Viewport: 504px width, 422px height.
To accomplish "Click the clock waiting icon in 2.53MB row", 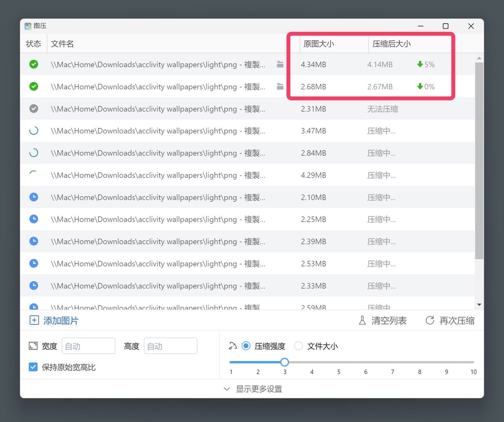I will 34,263.
